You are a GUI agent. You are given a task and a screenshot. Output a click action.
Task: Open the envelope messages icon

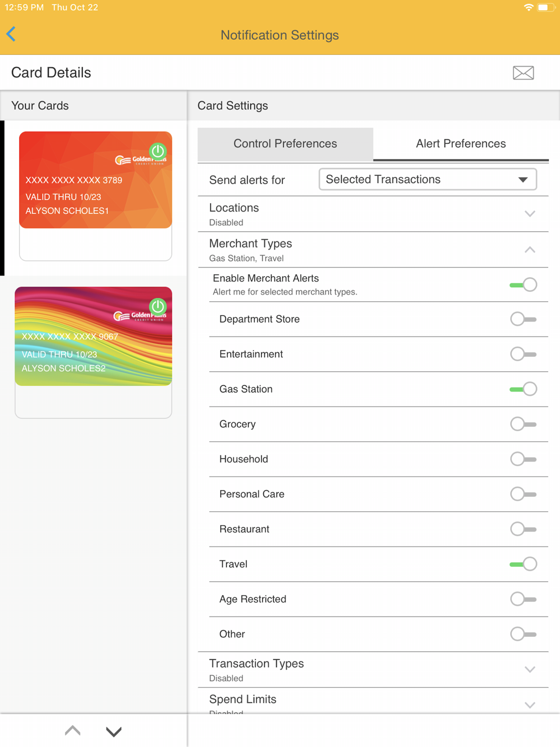click(x=523, y=73)
